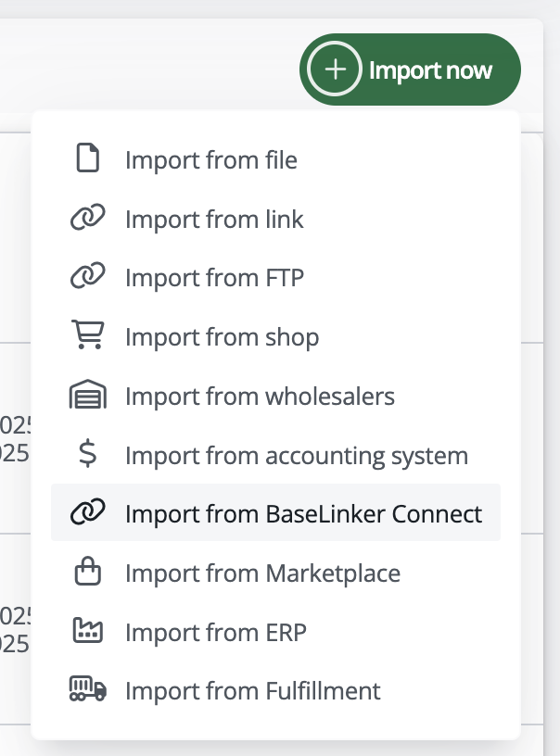Viewport: 560px width, 756px height.
Task: Click the shopping bag icon for Marketplace
Action: coord(87,573)
